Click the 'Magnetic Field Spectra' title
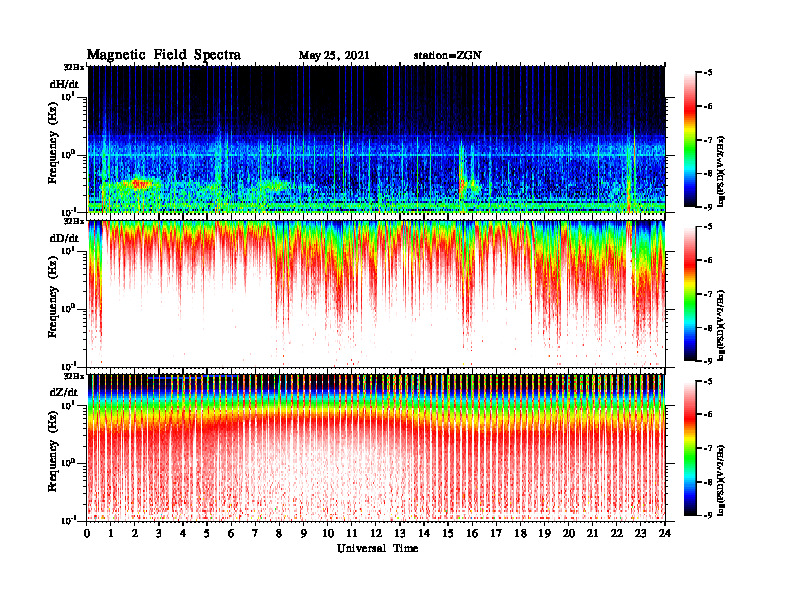Viewport: 792px width, 612px height. click(x=164, y=55)
